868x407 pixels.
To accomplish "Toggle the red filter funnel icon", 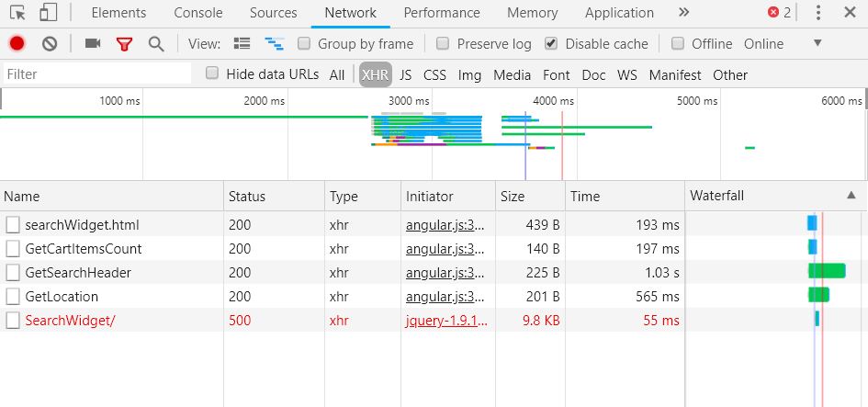I will click(x=124, y=43).
